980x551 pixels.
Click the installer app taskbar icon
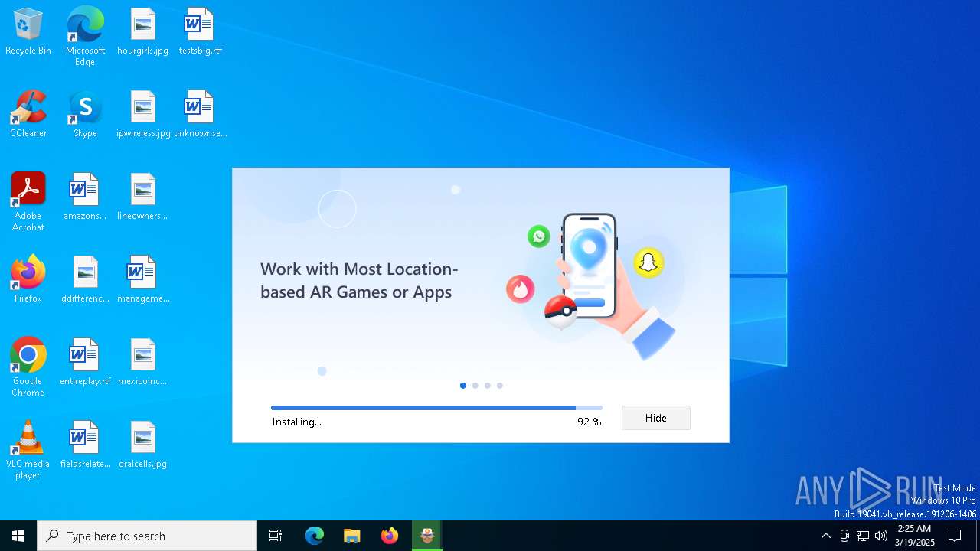(427, 536)
